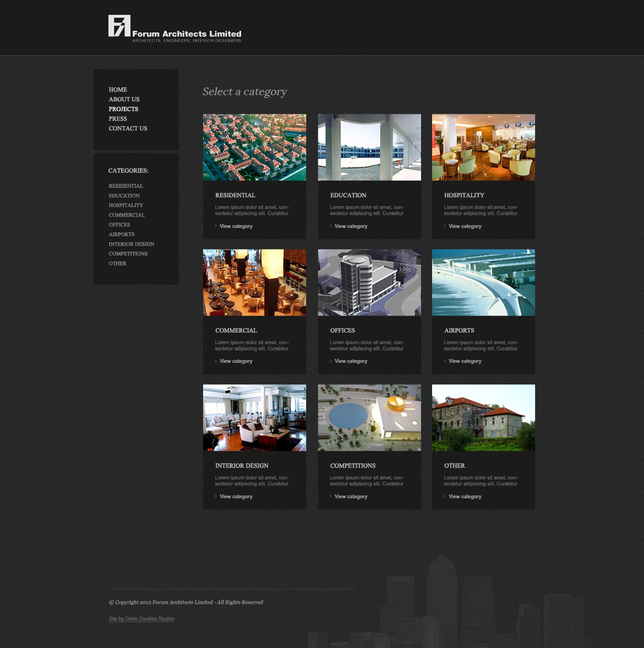
Task: Click View category under Airports
Action: pos(465,361)
